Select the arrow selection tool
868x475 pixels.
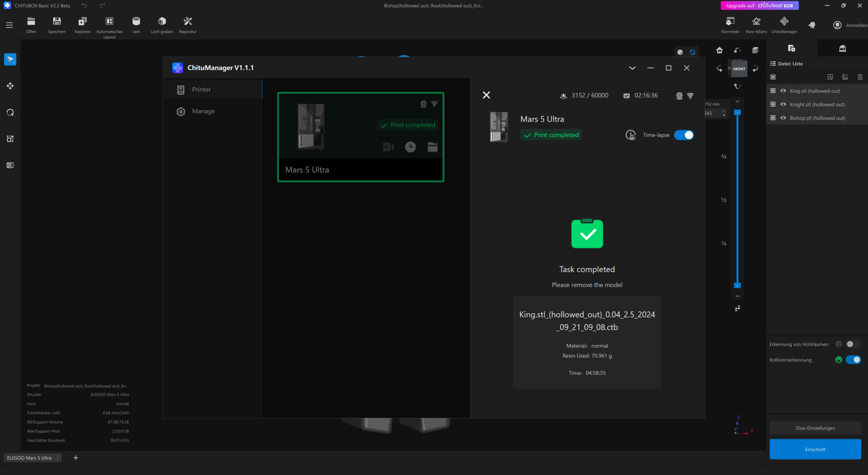coord(10,59)
